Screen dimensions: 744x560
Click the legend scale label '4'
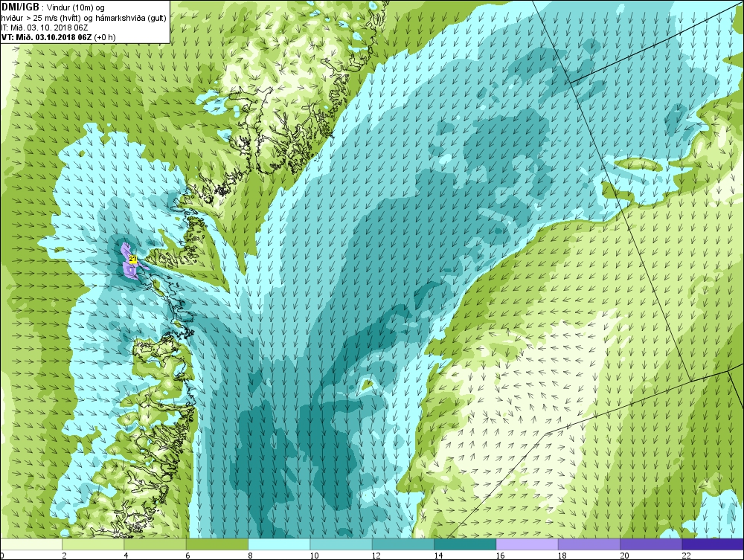[126, 556]
